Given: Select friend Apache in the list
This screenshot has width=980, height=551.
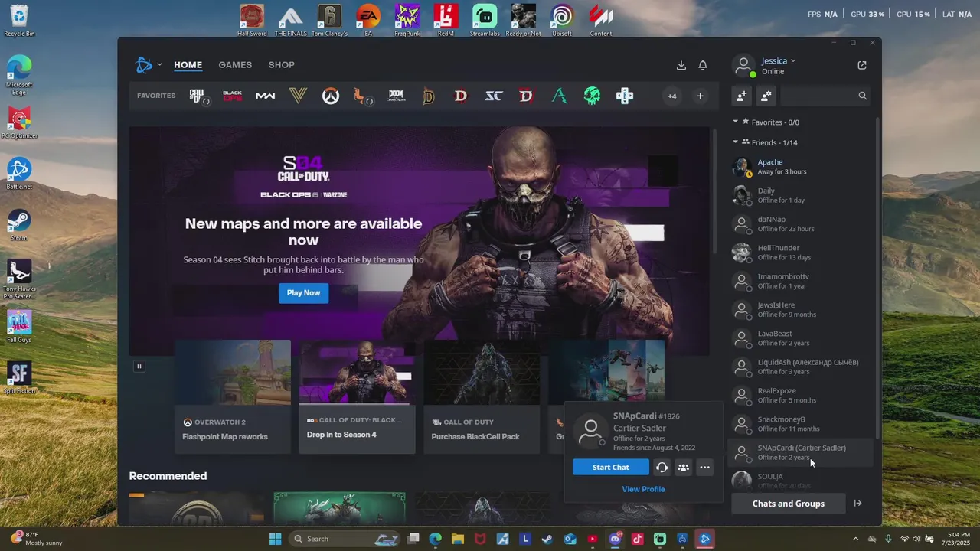Looking at the screenshot, I should 802,167.
